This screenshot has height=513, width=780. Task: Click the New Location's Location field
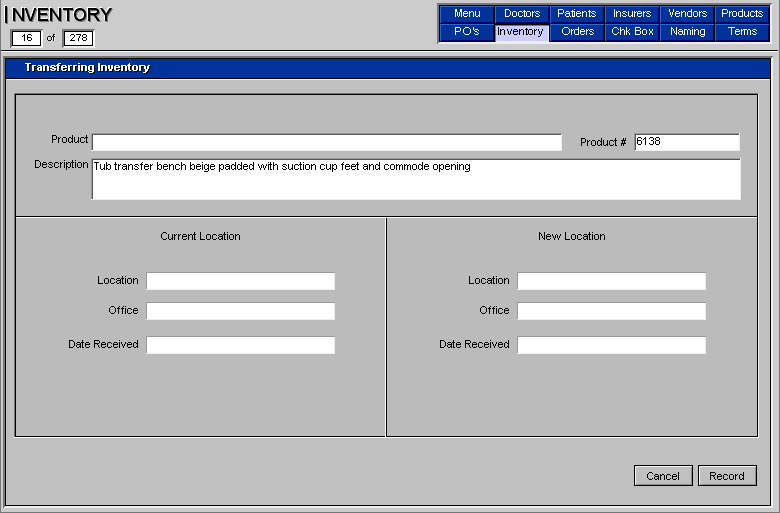tap(611, 281)
